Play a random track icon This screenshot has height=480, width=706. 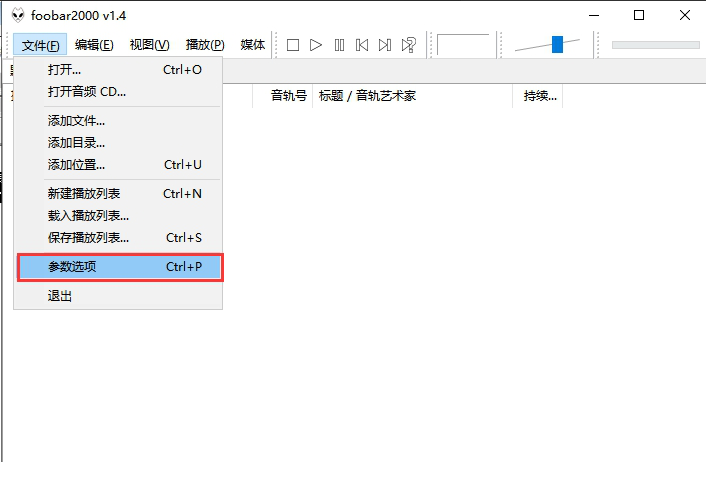click(409, 45)
